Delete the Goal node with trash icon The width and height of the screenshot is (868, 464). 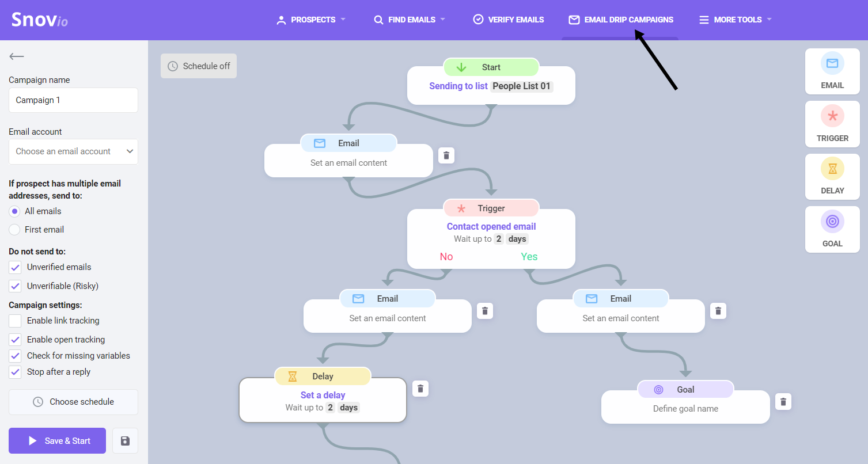[x=783, y=402]
